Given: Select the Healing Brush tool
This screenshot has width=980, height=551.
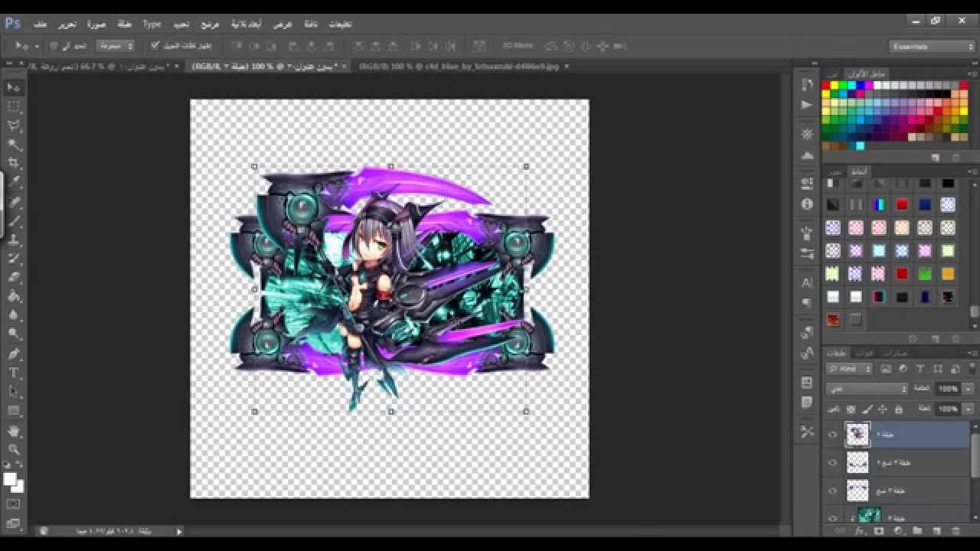Looking at the screenshot, I should pyautogui.click(x=14, y=203).
